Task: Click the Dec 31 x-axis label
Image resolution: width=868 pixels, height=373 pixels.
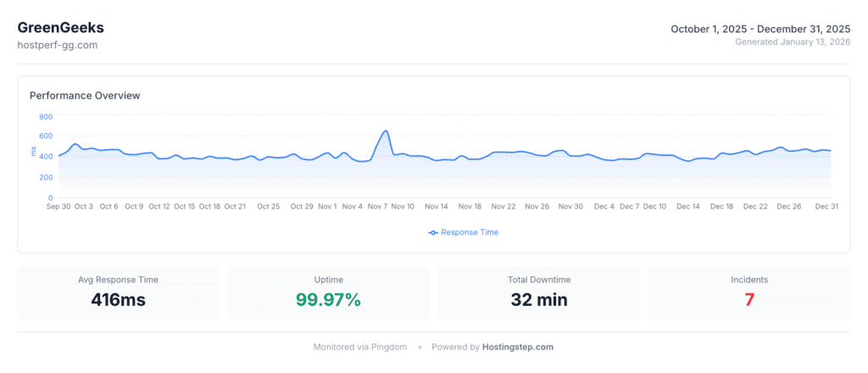Action: pos(826,206)
